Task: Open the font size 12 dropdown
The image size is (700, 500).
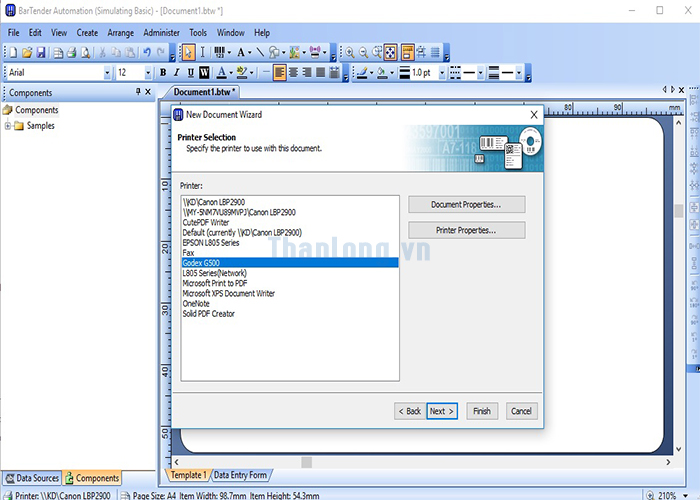Action: [149, 73]
